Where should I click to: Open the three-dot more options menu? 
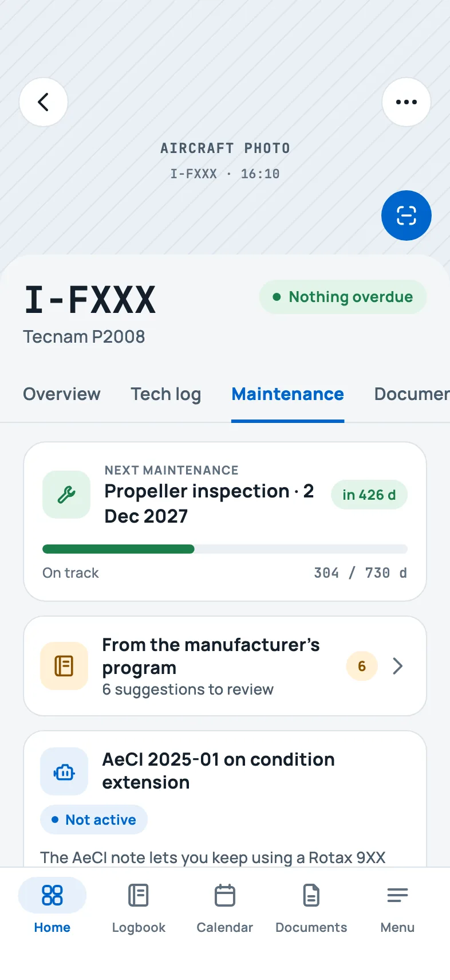[406, 102]
